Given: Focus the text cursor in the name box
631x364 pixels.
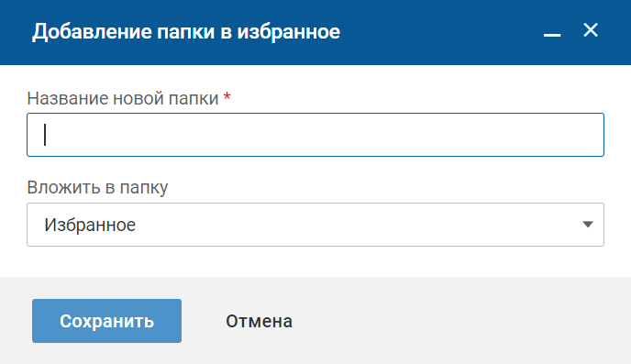Looking at the screenshot, I should click(315, 135).
